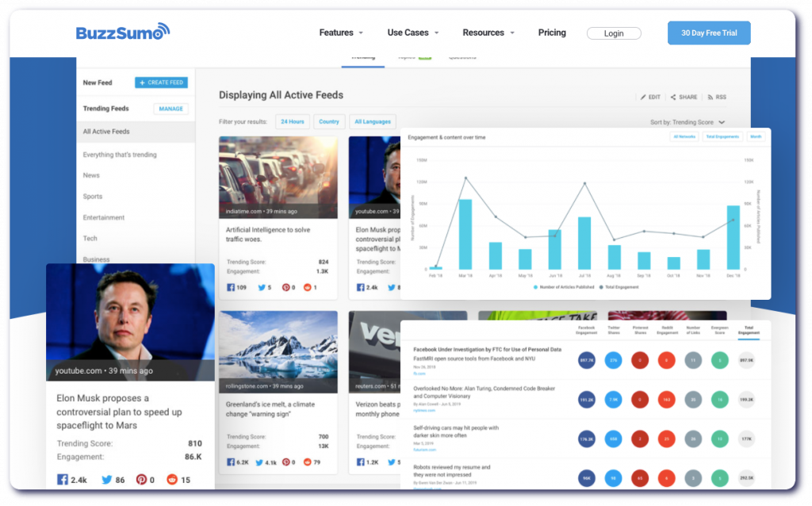Viewport: 812px width, 506px height.
Task: Click 897.7K Facebook bubble in FTC row
Action: pyautogui.click(x=586, y=360)
